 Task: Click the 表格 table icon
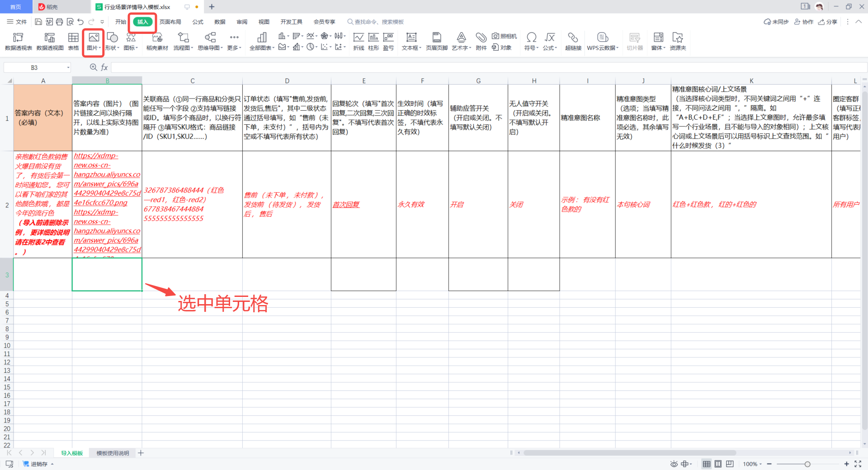point(73,42)
